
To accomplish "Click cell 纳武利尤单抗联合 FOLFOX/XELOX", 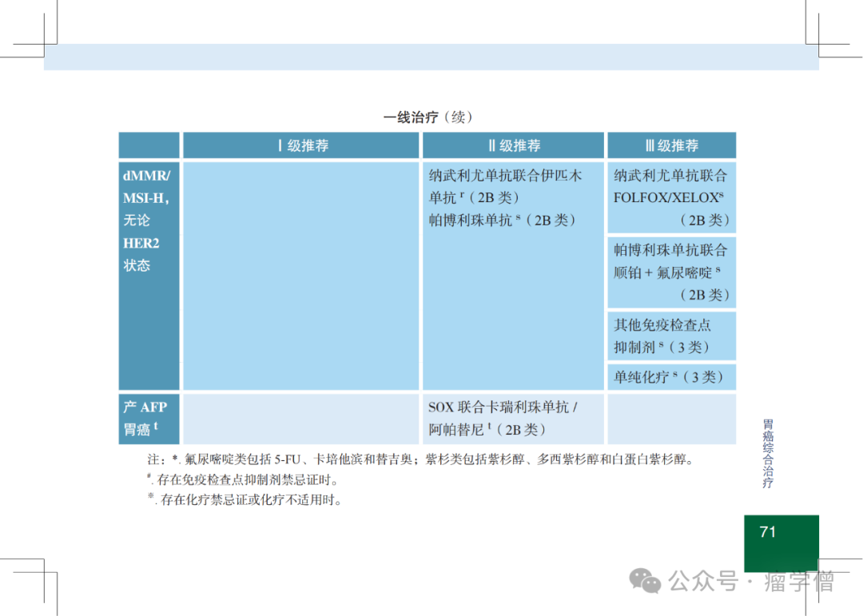I will tap(671, 197).
